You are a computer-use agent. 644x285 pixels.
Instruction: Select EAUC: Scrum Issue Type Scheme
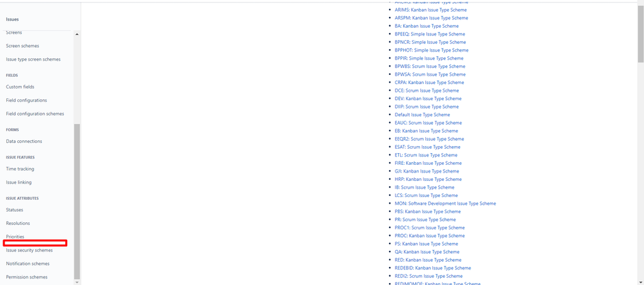pyautogui.click(x=428, y=123)
